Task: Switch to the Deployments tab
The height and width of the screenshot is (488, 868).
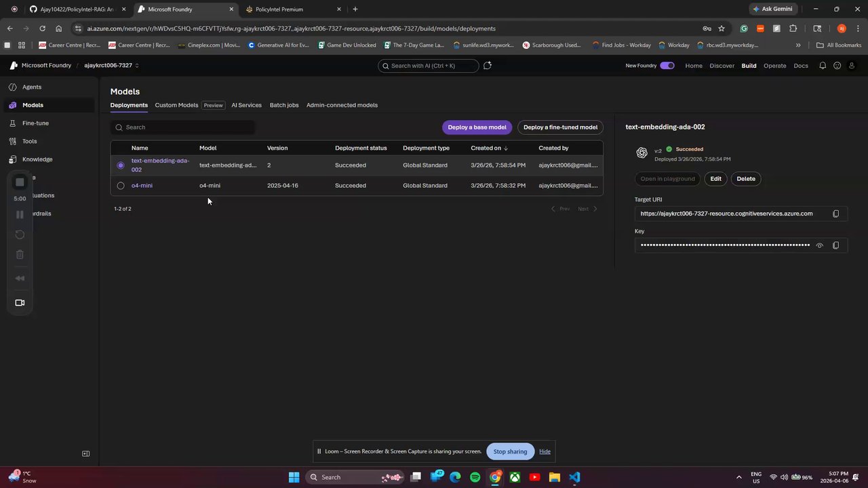Action: click(x=129, y=105)
